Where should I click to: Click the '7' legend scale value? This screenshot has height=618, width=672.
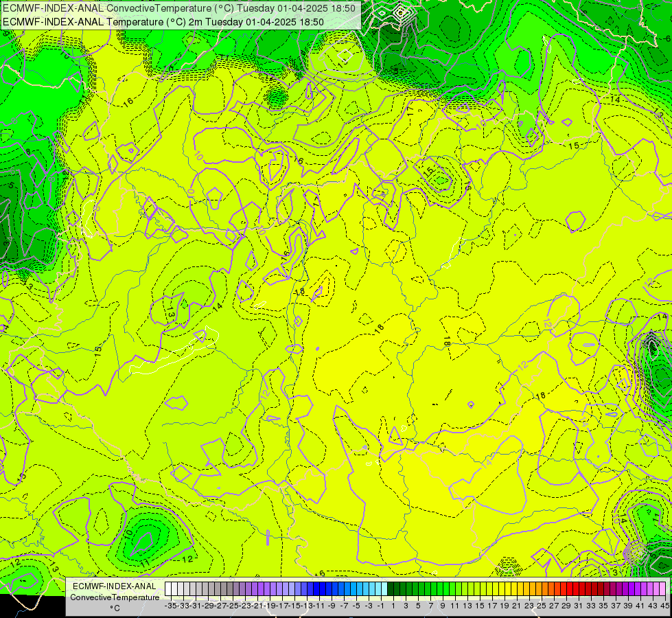click(x=430, y=606)
